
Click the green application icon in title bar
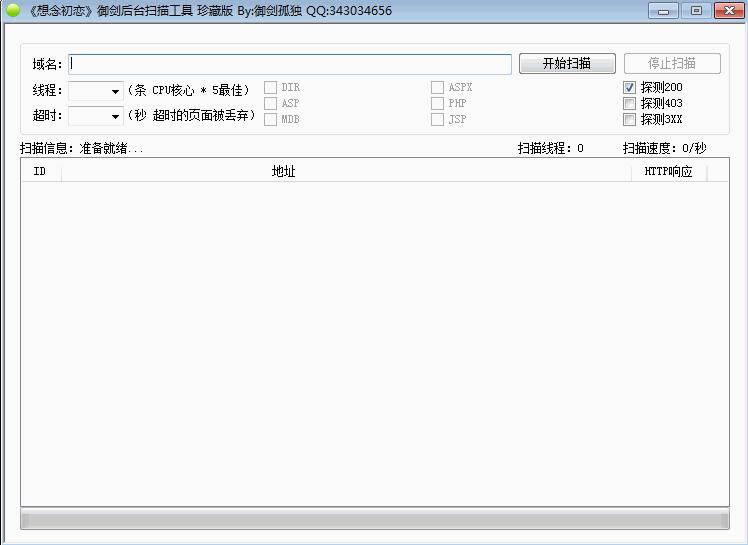pos(13,10)
